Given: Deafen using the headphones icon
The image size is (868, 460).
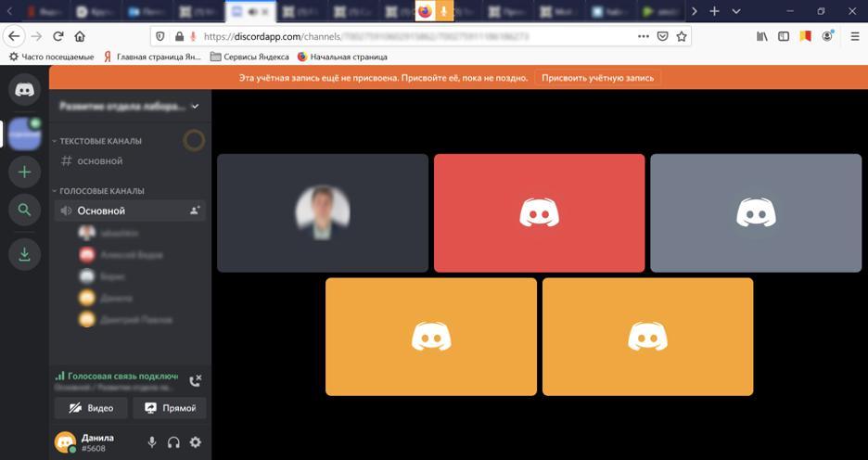Looking at the screenshot, I should (x=173, y=442).
